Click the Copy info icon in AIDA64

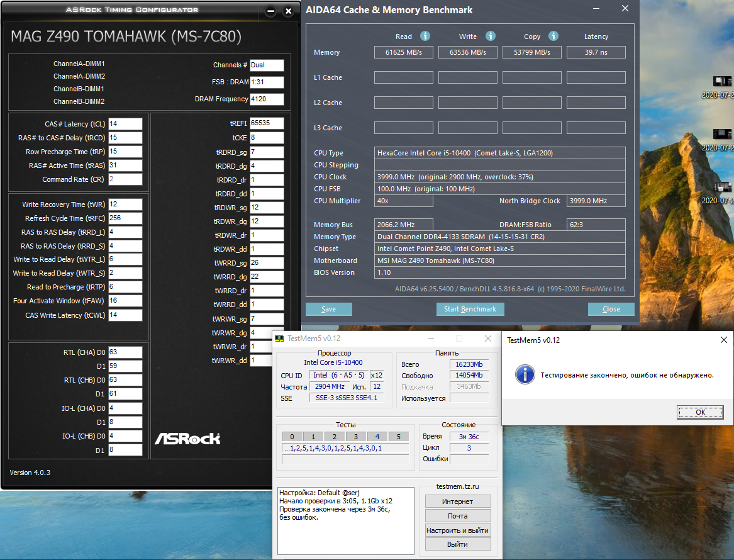(553, 36)
